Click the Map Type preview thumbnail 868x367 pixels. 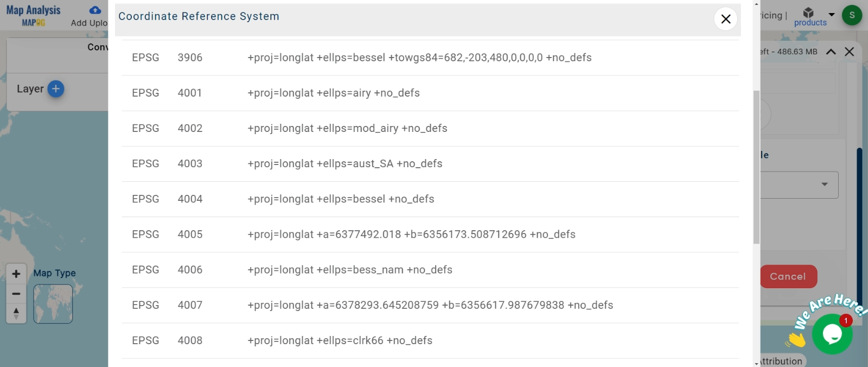[x=53, y=303]
